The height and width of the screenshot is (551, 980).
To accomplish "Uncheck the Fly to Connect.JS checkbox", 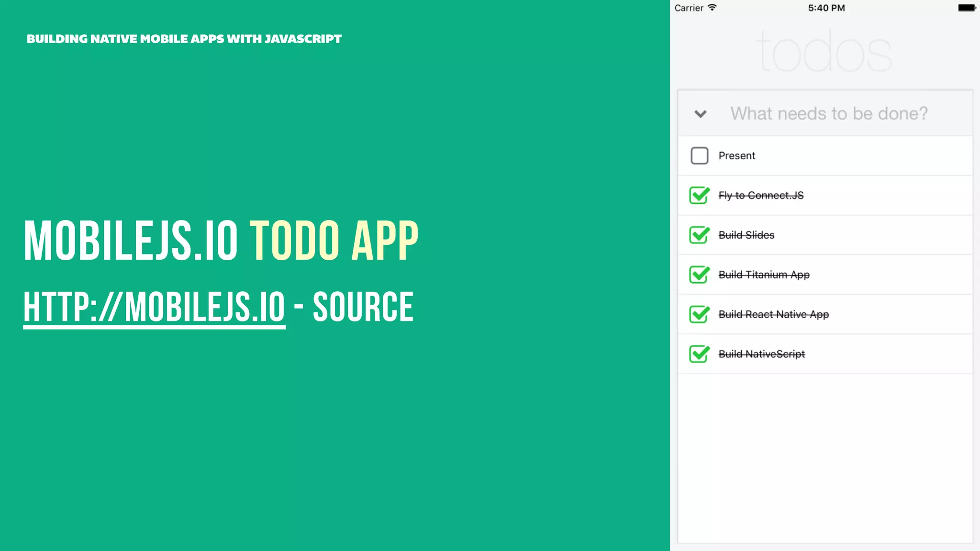I will (699, 195).
